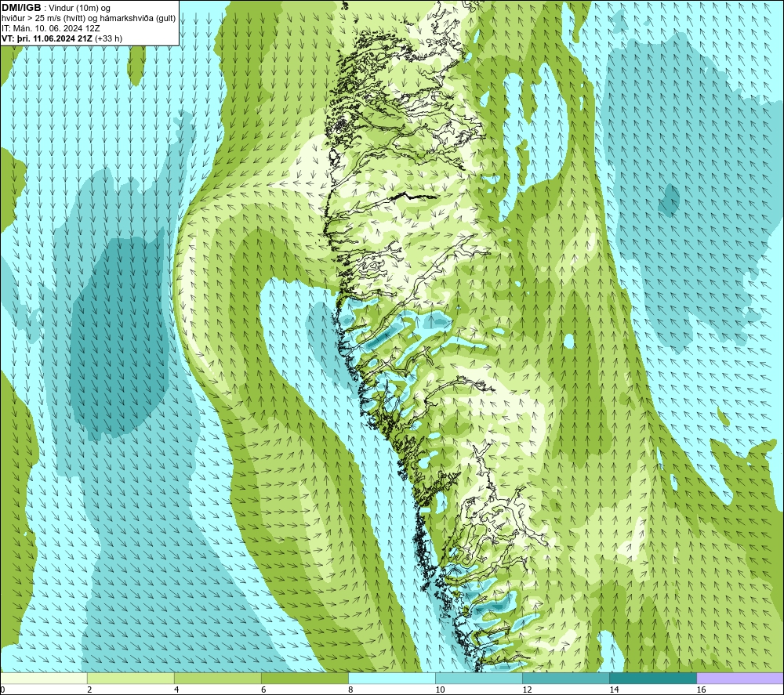This screenshot has width=784, height=695.
Task: Click the light cyan 8–10 m/s legend swatch
Action: click(392, 678)
